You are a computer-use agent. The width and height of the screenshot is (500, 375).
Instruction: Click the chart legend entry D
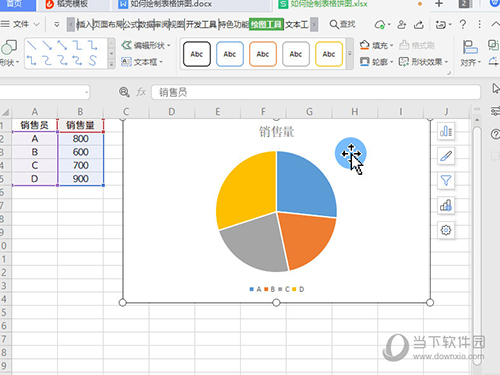tap(299, 289)
